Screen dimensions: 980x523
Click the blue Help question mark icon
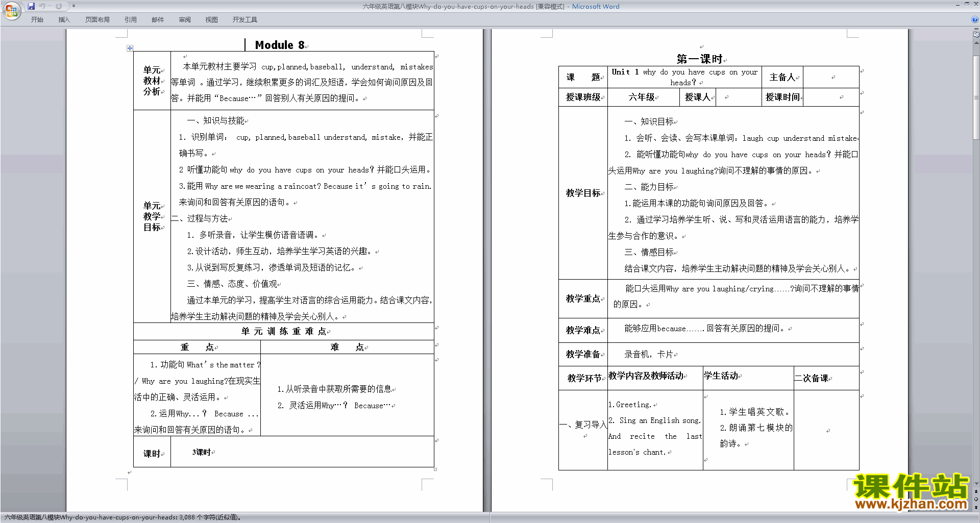[975, 19]
